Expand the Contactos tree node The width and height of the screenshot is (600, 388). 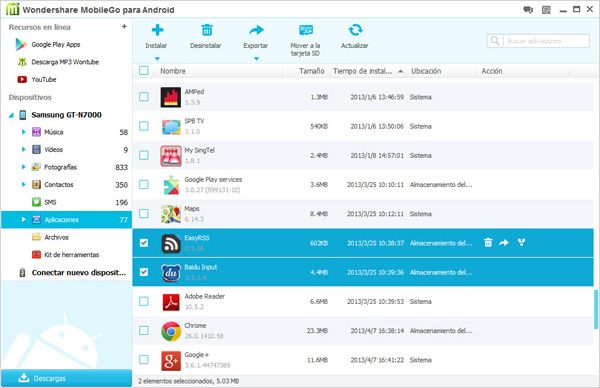[23, 184]
